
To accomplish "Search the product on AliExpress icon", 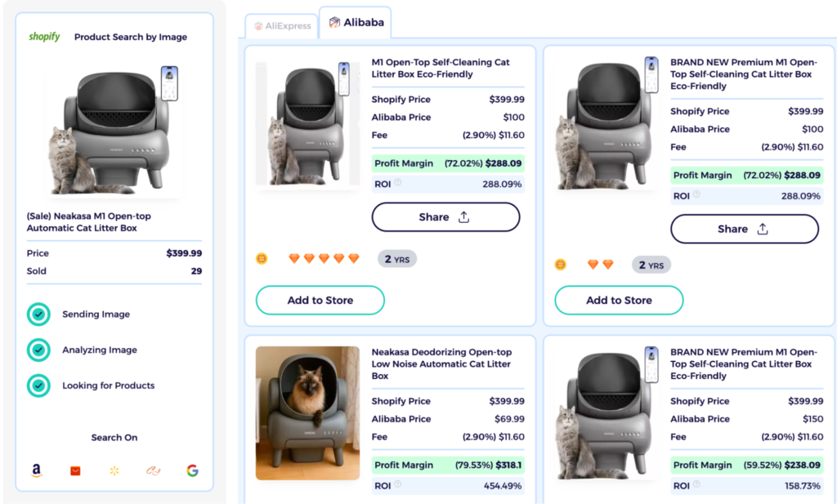I will coord(74,471).
